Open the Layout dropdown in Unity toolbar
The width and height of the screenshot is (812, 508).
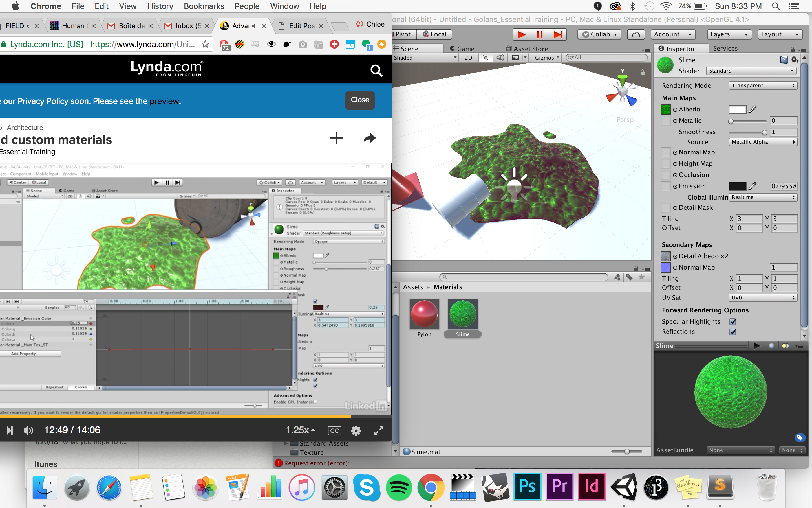click(x=780, y=34)
